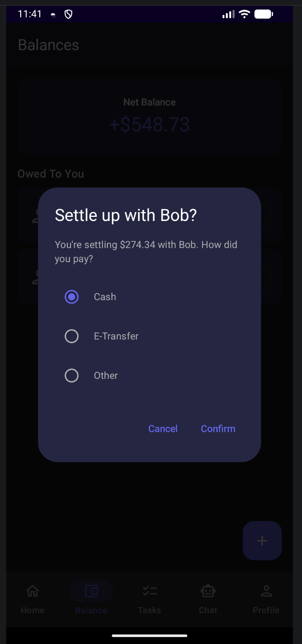Tap the shield icon in status bar
302x644 pixels.
(69, 14)
